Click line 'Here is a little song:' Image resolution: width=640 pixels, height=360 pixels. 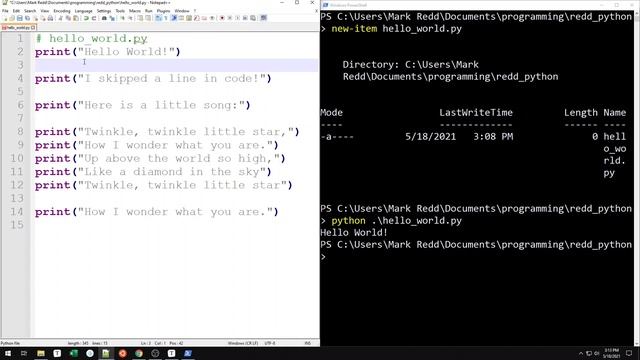coord(142,105)
